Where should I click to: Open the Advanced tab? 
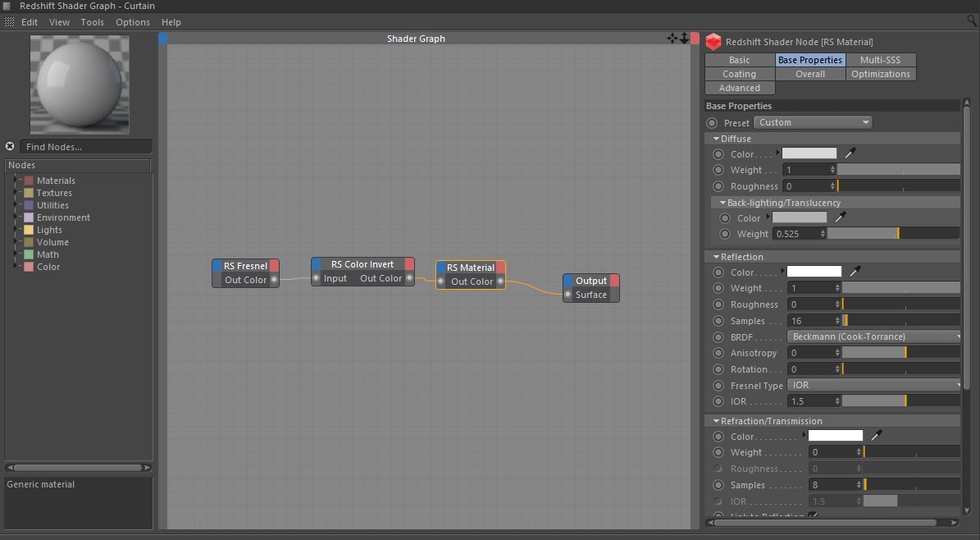click(x=740, y=89)
